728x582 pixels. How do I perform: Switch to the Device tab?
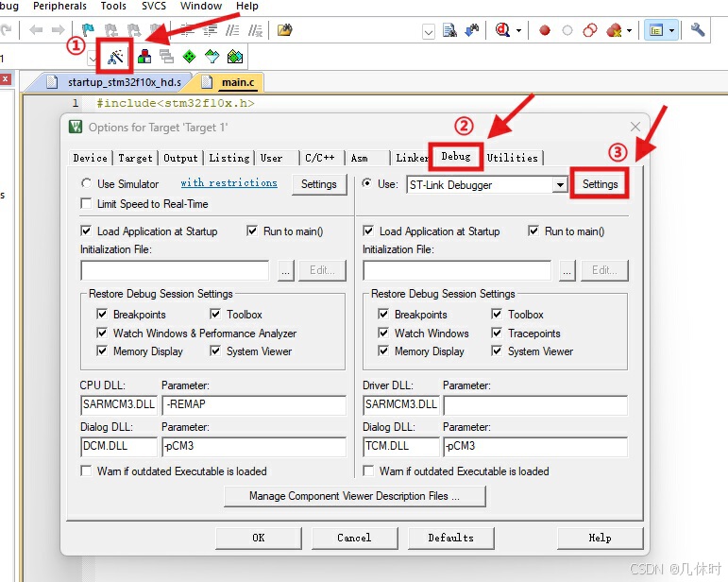[x=90, y=158]
